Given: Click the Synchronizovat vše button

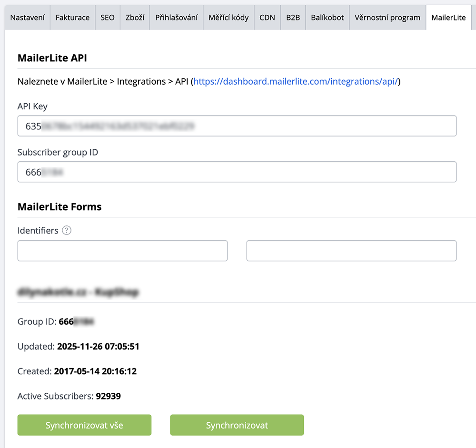Looking at the screenshot, I should [84, 425].
